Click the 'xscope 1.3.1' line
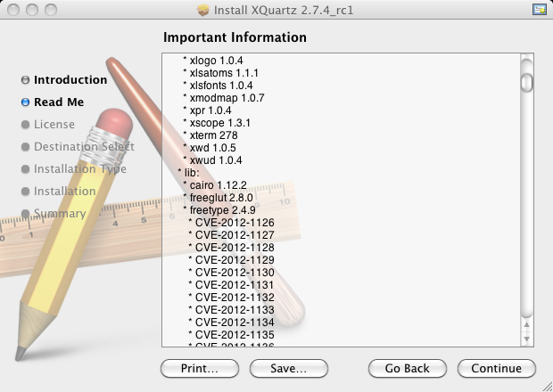This screenshot has height=392, width=553. tap(217, 123)
